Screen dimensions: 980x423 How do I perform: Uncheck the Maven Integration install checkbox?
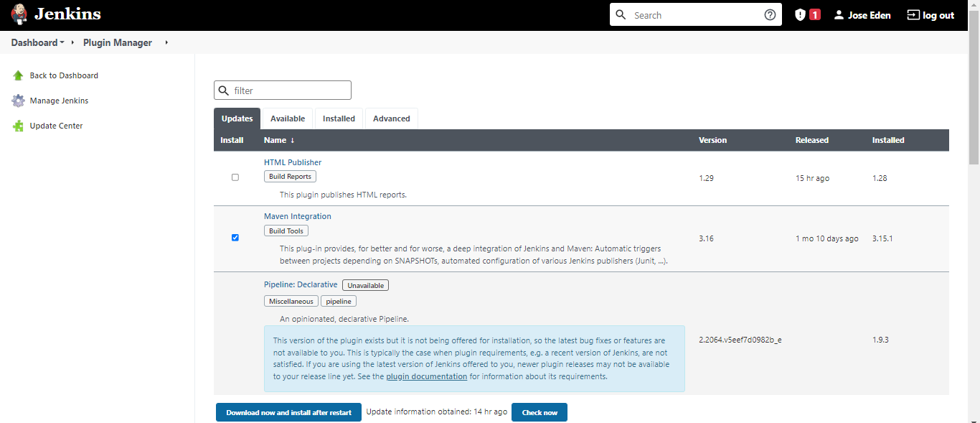[235, 238]
